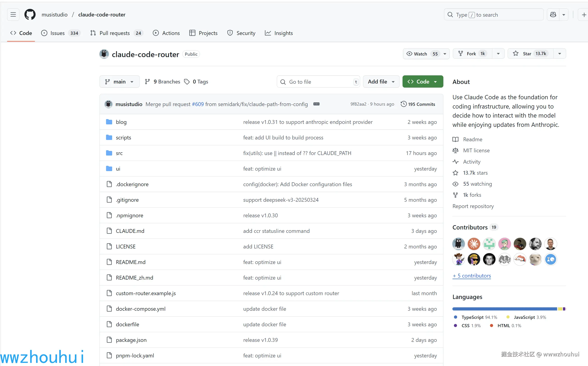This screenshot has width=588, height=366.
Task: Click the musistudio owner breadcrumb link
Action: point(54,14)
